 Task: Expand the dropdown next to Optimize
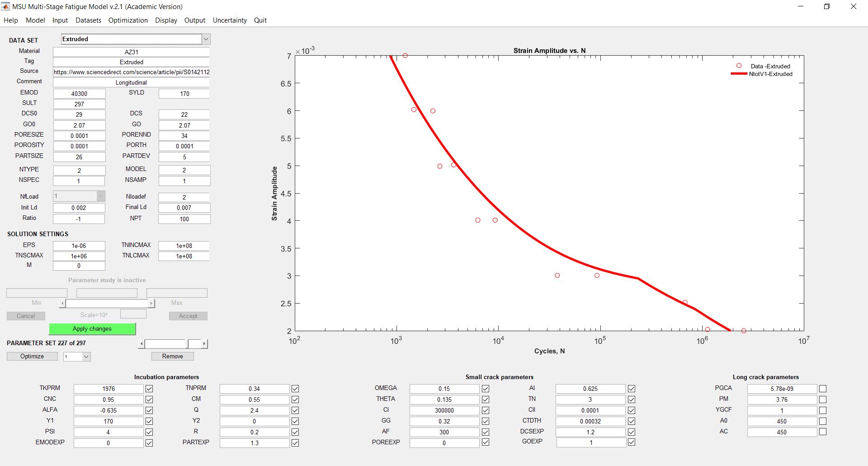(86, 357)
